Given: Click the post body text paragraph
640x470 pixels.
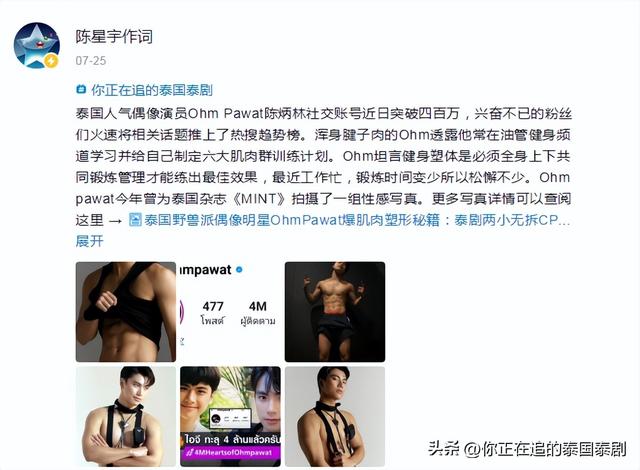Looking at the screenshot, I should (x=323, y=166).
